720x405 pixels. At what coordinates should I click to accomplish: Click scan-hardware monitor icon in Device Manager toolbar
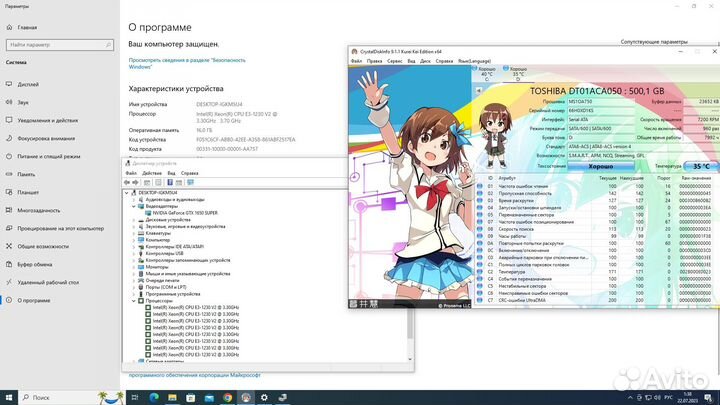(x=190, y=183)
